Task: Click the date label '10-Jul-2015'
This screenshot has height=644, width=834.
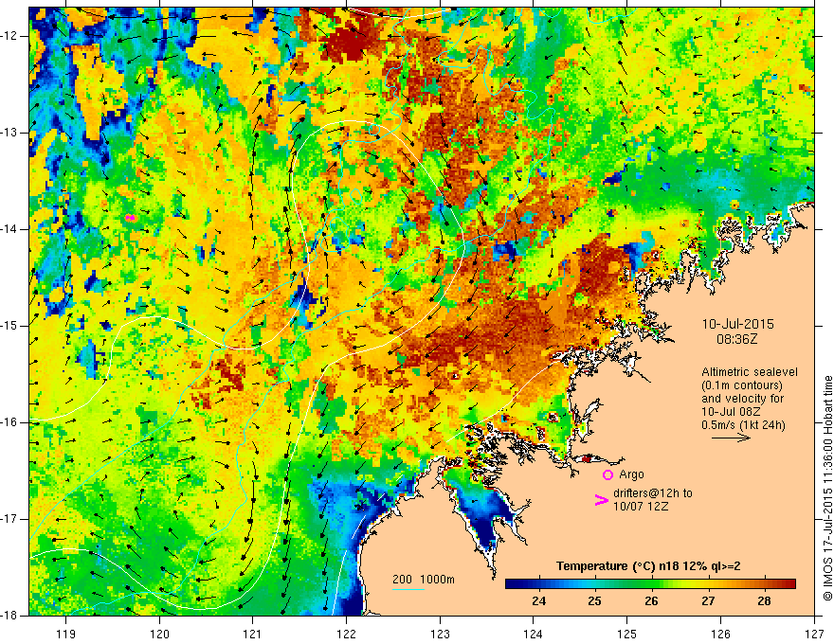Action: [737, 324]
